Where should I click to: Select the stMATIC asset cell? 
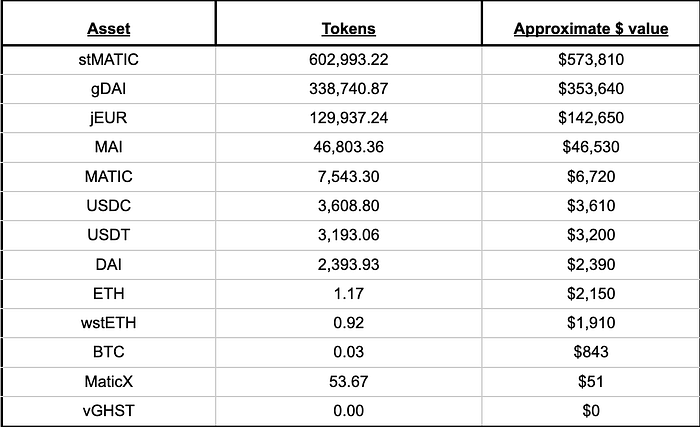point(108,59)
